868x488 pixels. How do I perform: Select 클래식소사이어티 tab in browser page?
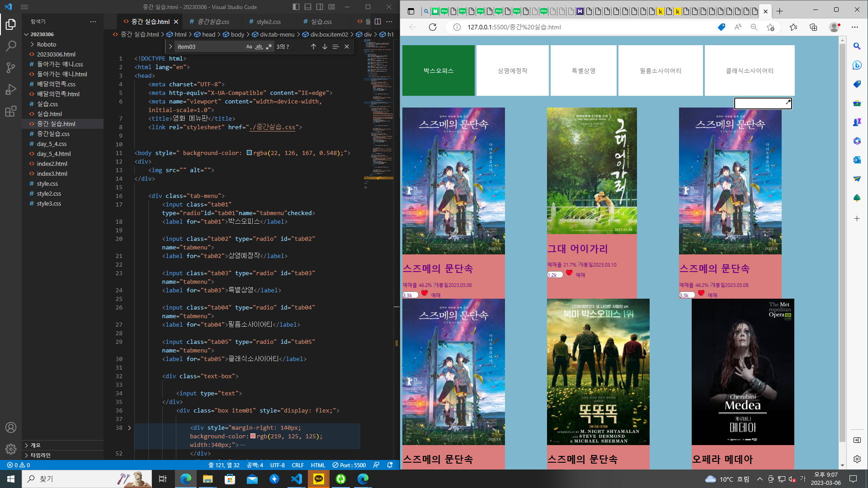pyautogui.click(x=750, y=70)
